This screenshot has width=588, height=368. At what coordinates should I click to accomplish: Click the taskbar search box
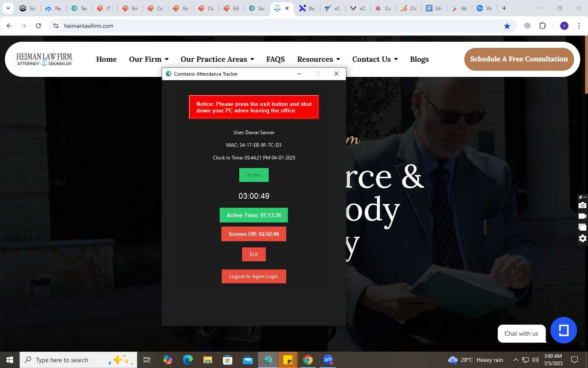pyautogui.click(x=78, y=360)
